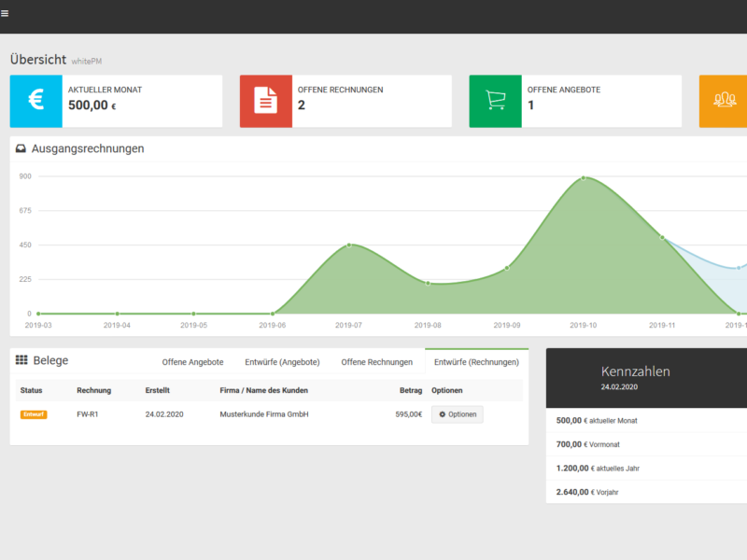Click the 2.640,00 € Vorjahr row
The width and height of the screenshot is (747, 560).
coord(646,492)
